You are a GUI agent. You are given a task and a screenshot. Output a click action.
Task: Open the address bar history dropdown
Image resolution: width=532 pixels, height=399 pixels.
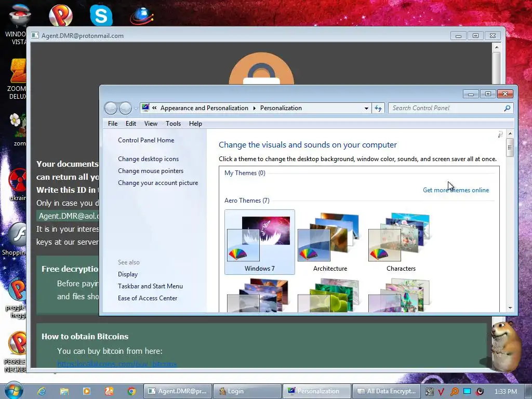(x=366, y=108)
